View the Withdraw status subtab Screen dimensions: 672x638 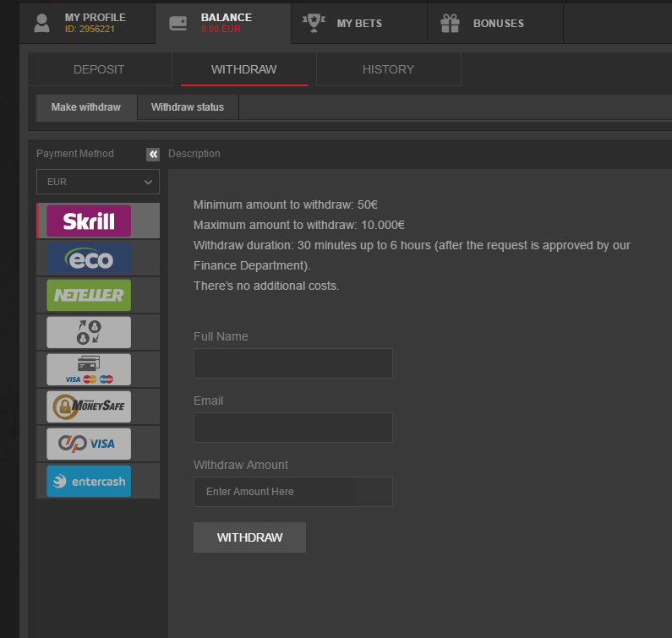point(188,107)
